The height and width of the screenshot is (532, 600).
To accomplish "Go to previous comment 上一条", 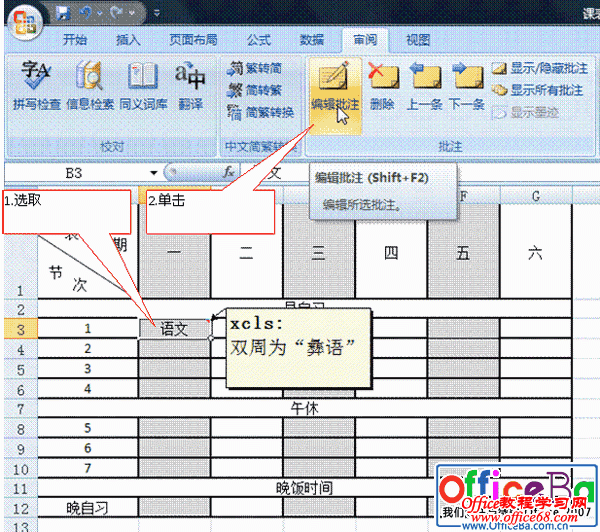I will click(x=424, y=86).
